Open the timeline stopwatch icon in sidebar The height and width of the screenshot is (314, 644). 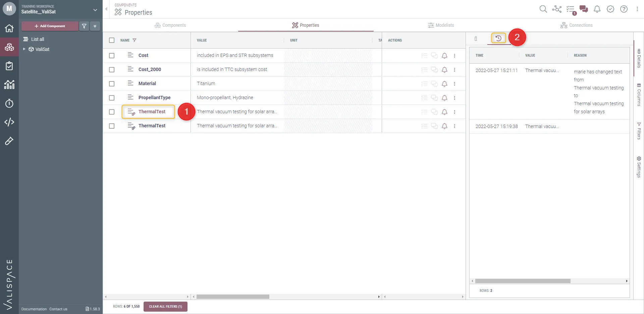(9, 103)
